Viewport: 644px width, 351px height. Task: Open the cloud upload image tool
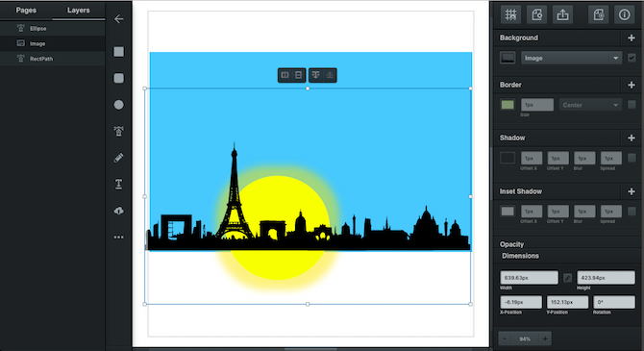pos(118,211)
